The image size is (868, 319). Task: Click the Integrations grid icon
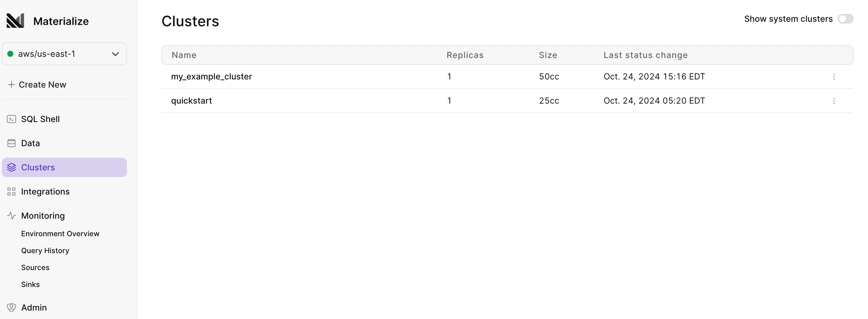[x=11, y=191]
